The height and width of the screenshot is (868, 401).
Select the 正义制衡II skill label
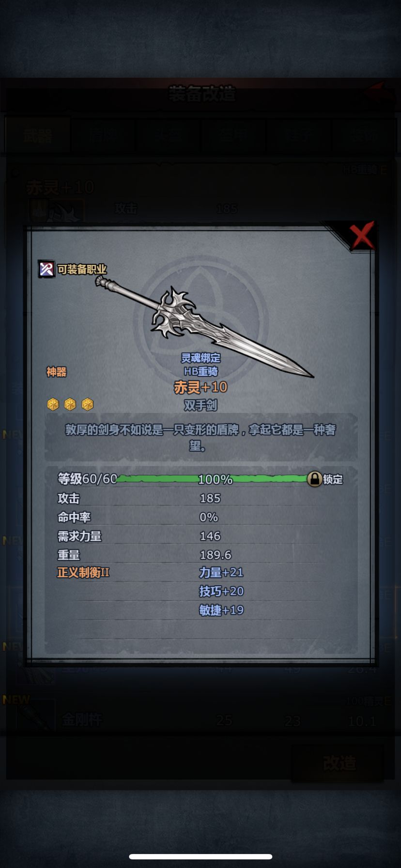83,573
